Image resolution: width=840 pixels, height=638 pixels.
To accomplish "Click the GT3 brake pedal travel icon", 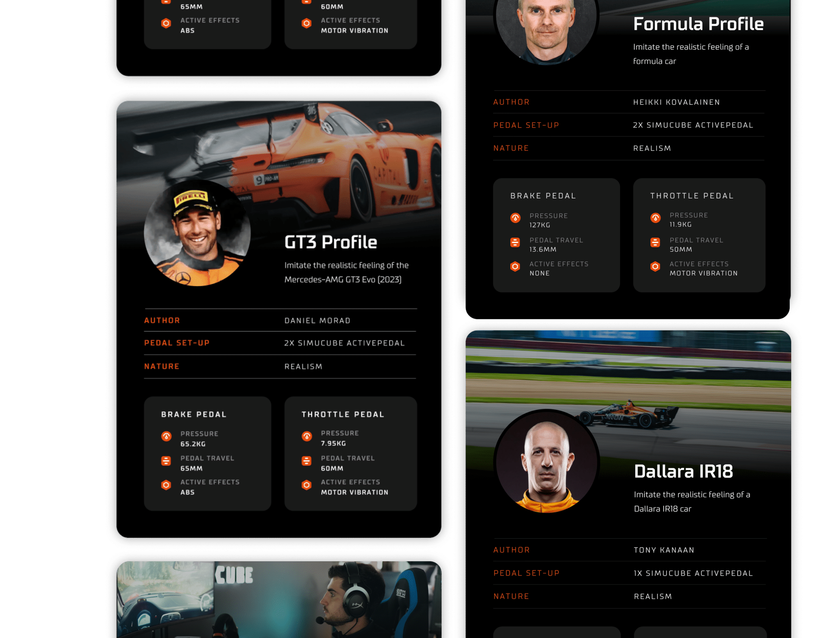I will (166, 461).
